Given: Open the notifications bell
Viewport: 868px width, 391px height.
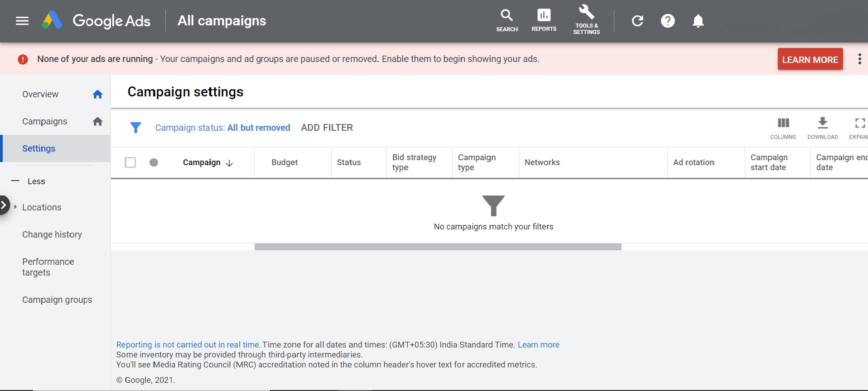Looking at the screenshot, I should (x=698, y=21).
